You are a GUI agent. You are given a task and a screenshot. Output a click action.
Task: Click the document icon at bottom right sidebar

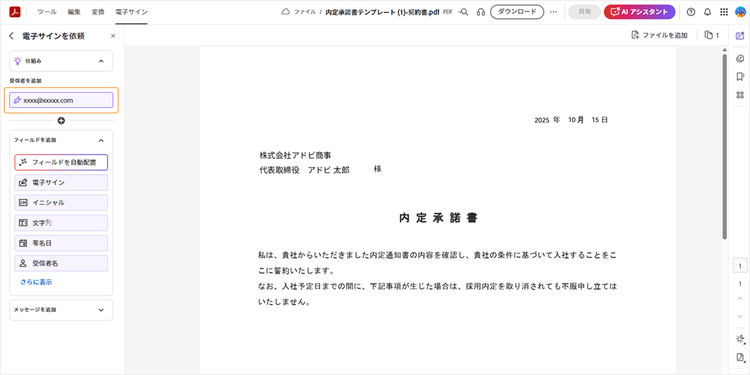(x=740, y=358)
